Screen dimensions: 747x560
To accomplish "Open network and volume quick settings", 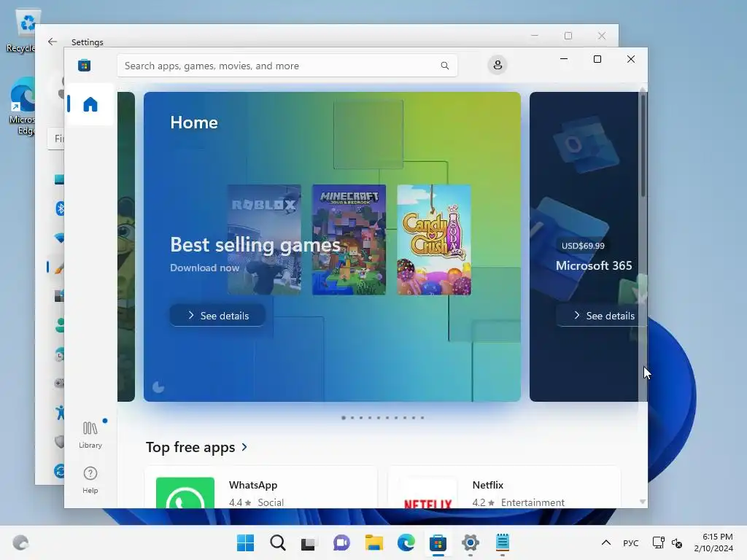I will click(667, 542).
